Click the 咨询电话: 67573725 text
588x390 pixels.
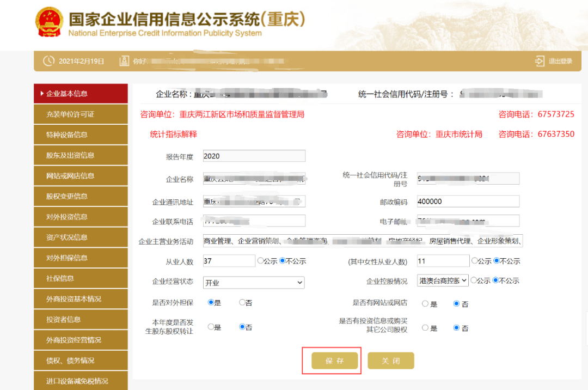536,114
